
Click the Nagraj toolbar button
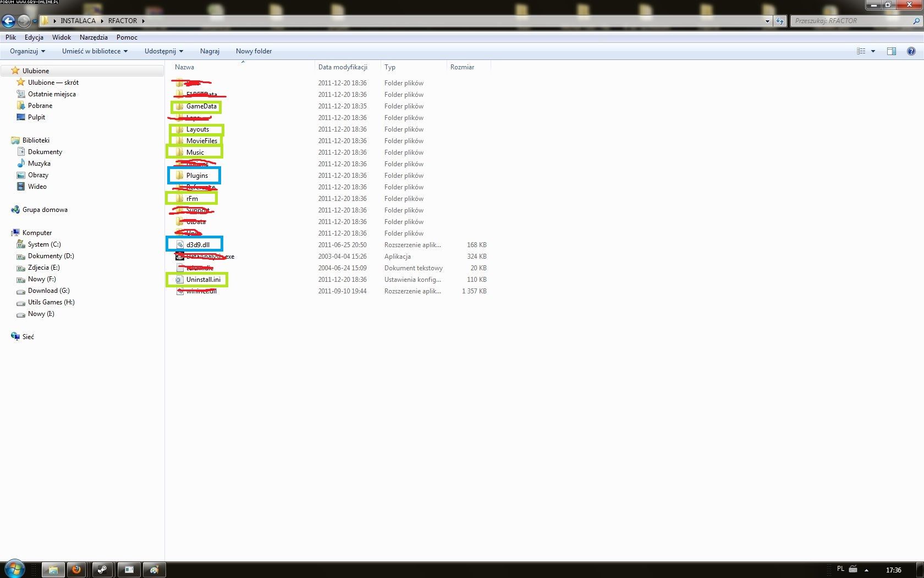(x=210, y=51)
